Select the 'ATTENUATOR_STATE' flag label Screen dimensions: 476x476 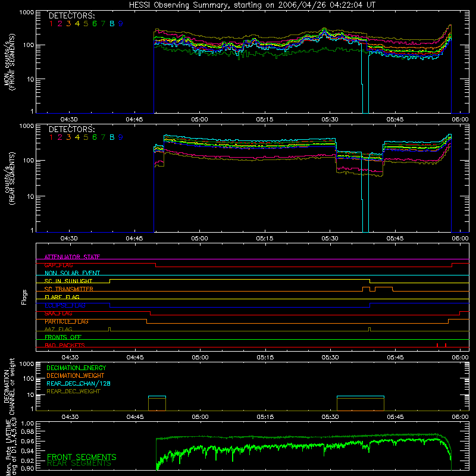tap(72, 257)
